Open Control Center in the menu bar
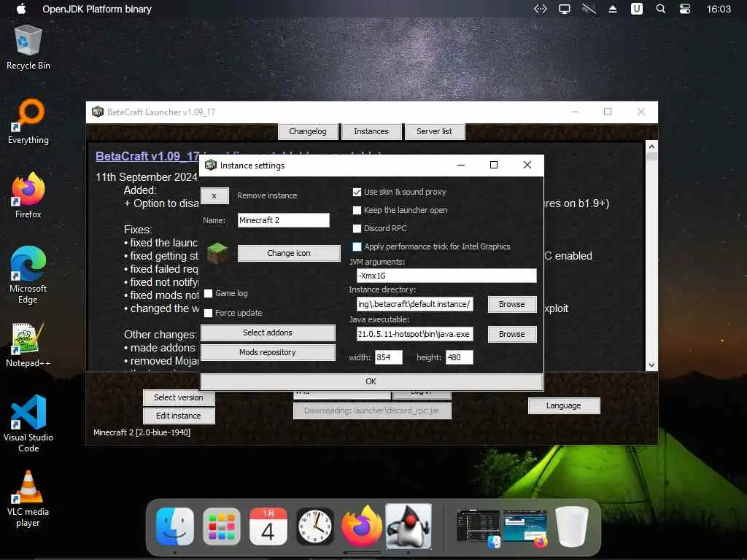The image size is (747, 560). 685,9
